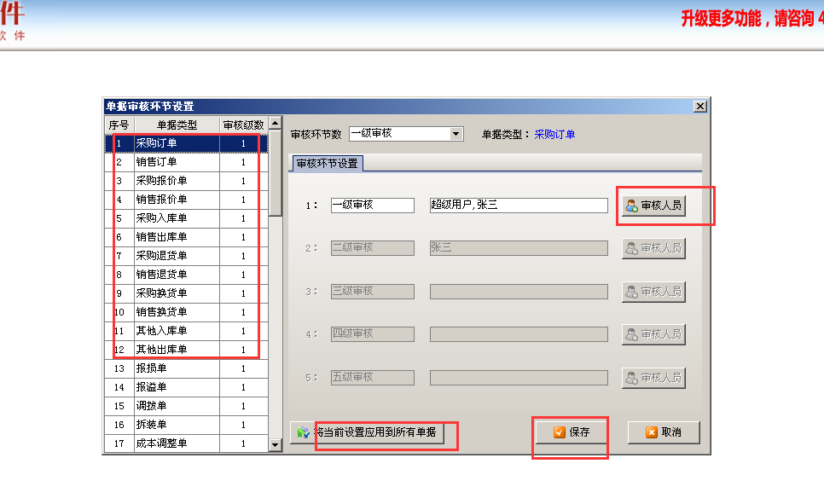The image size is (824, 504).
Task: Select the 报损单 row
Action: point(187,368)
